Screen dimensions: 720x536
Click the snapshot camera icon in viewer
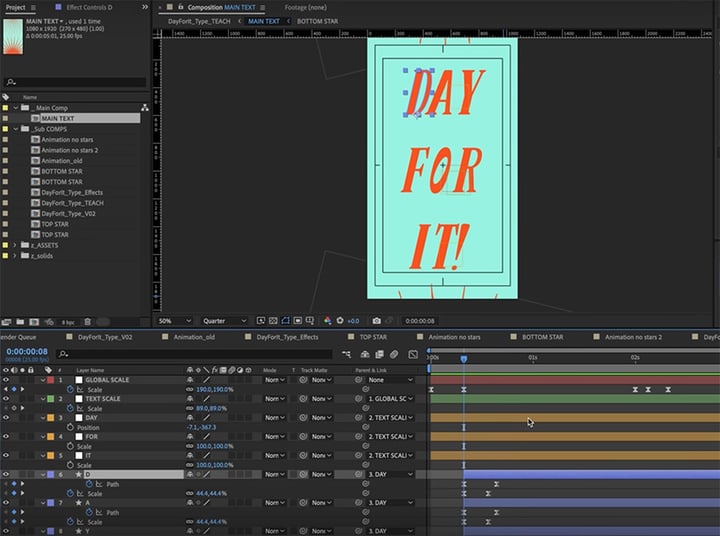click(x=376, y=321)
